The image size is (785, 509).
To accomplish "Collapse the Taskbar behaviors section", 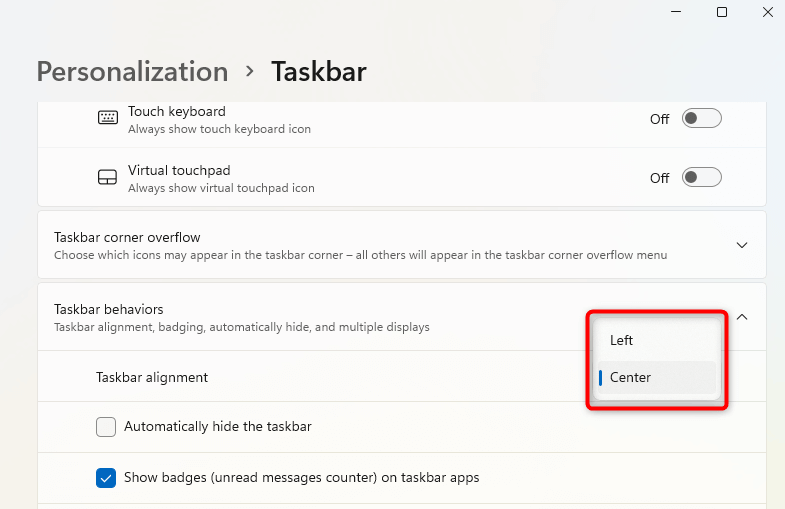I will click(x=741, y=317).
